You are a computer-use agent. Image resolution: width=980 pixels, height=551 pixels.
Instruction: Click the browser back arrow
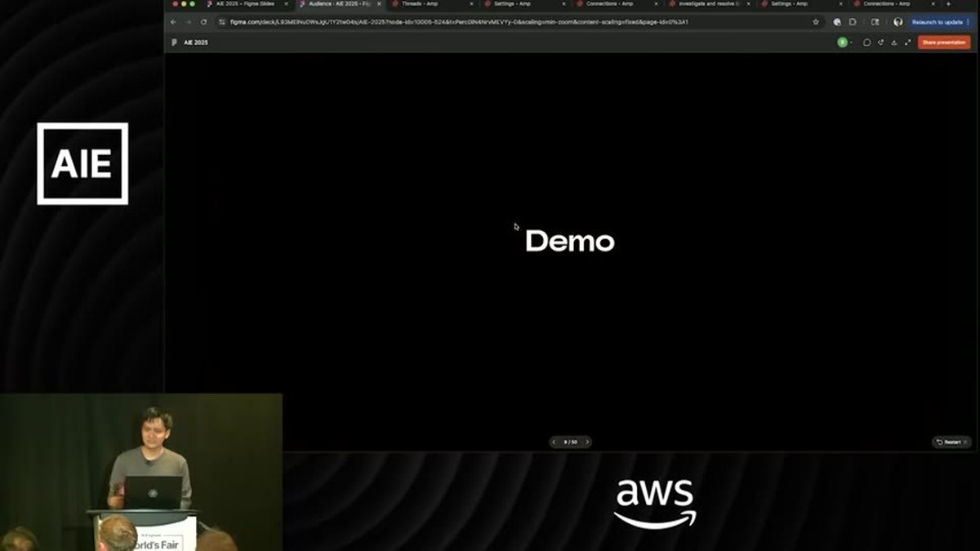click(173, 22)
